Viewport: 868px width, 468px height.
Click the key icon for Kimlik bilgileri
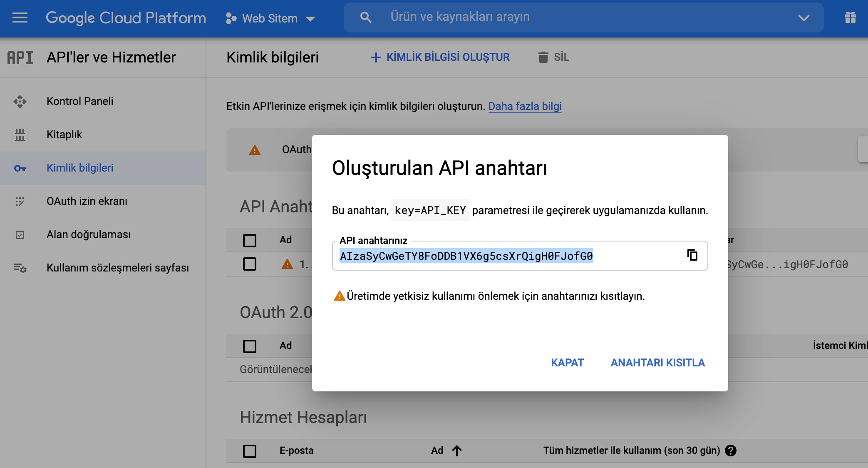point(20,168)
